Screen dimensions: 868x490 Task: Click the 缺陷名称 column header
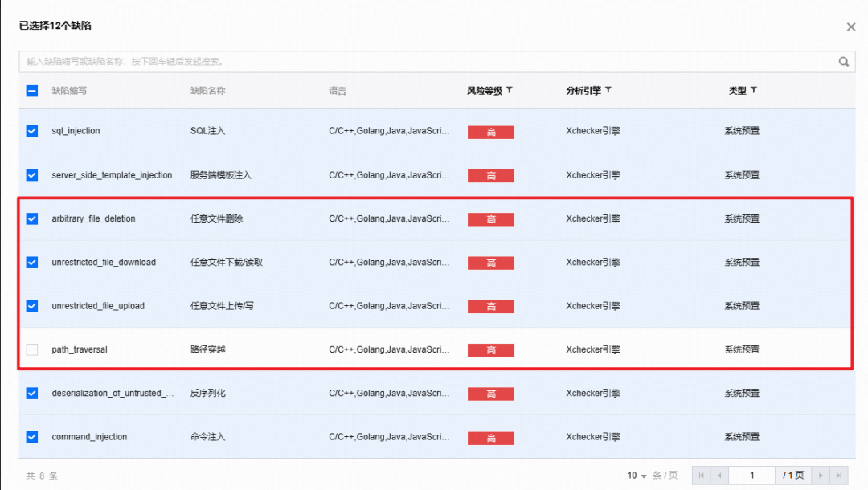point(207,91)
